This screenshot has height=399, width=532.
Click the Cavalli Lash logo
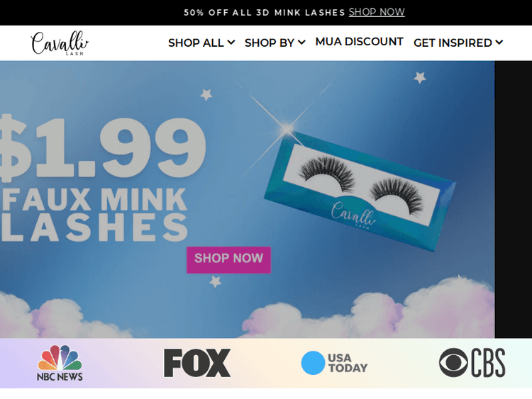click(60, 43)
